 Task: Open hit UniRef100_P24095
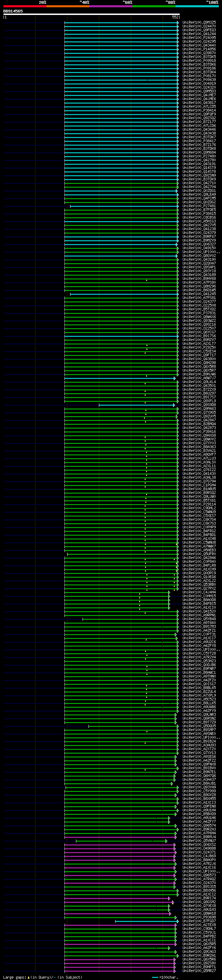pos(199,38)
